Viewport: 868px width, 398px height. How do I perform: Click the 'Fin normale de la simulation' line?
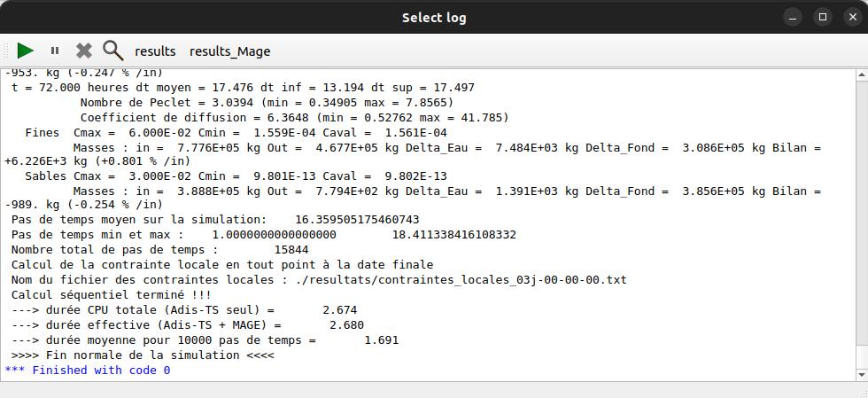pos(143,355)
